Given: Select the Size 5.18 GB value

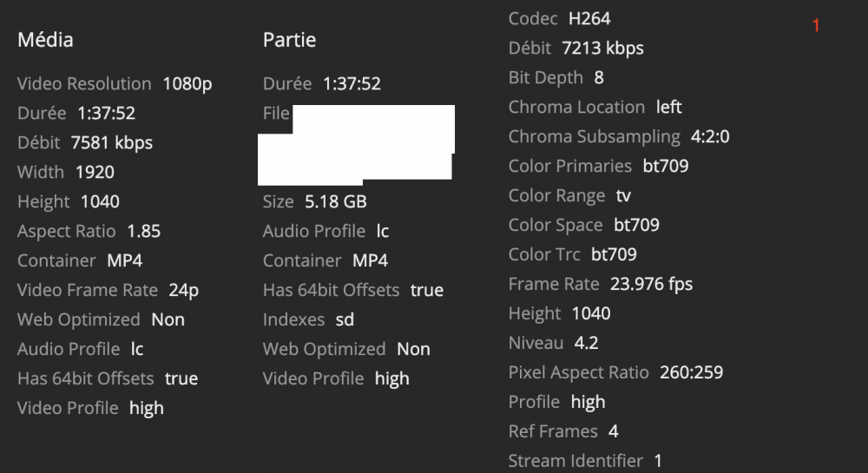Looking at the screenshot, I should 335,201.
